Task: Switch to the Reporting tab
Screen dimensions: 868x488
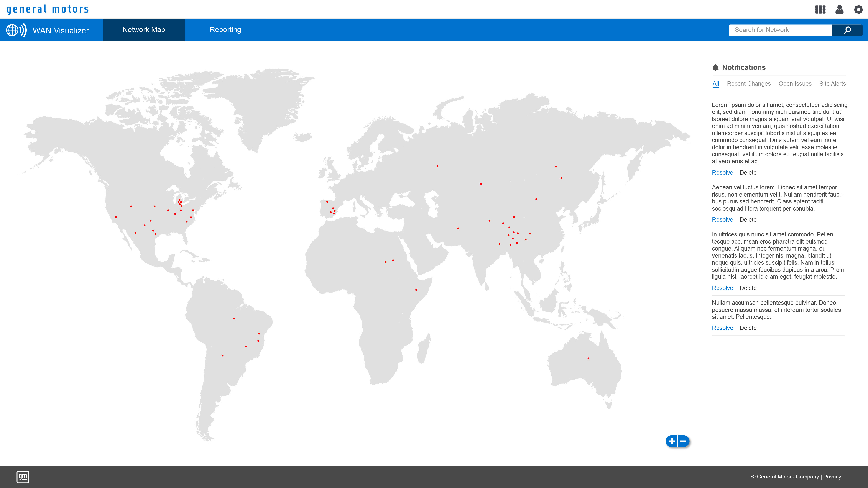Action: pos(225,30)
